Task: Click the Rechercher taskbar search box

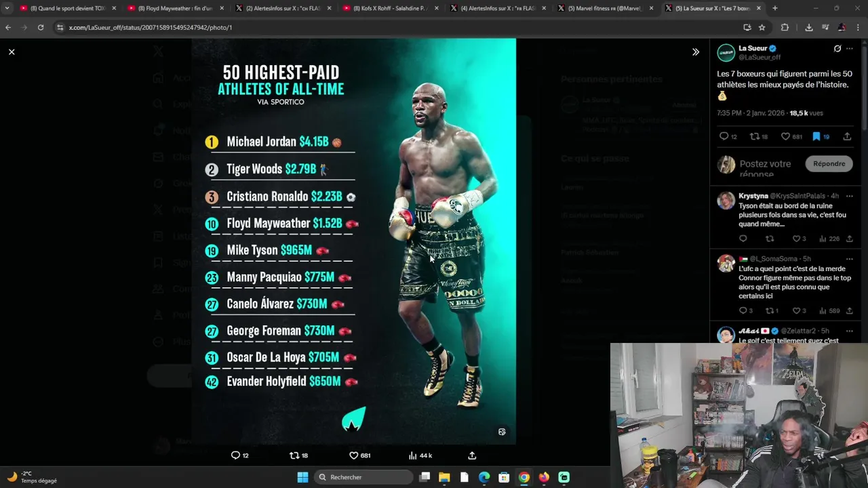Action: pos(363,477)
